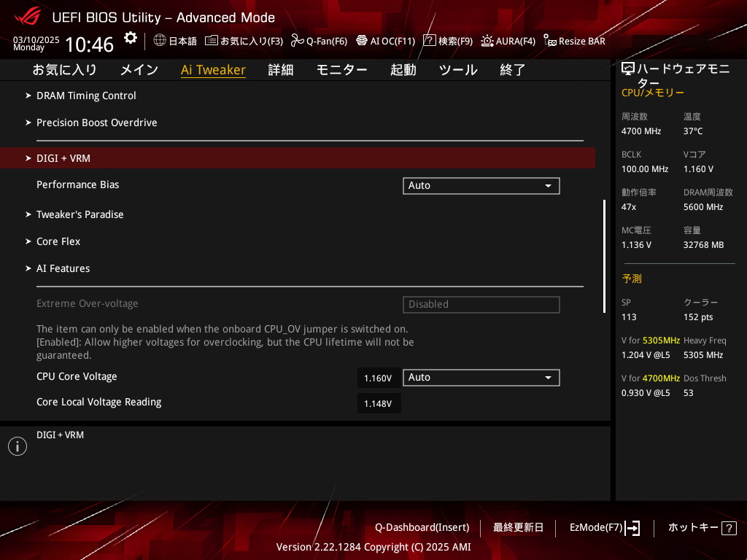Switch to EzMode(F7)

(x=605, y=528)
